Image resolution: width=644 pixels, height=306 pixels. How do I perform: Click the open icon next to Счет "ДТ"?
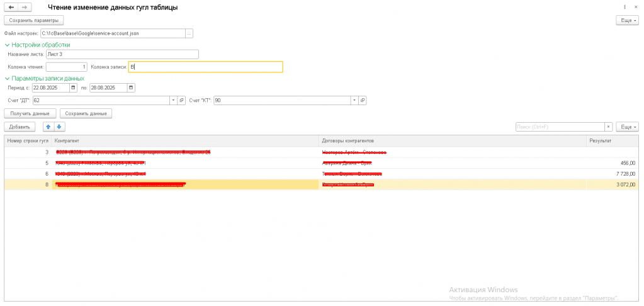(x=181, y=100)
